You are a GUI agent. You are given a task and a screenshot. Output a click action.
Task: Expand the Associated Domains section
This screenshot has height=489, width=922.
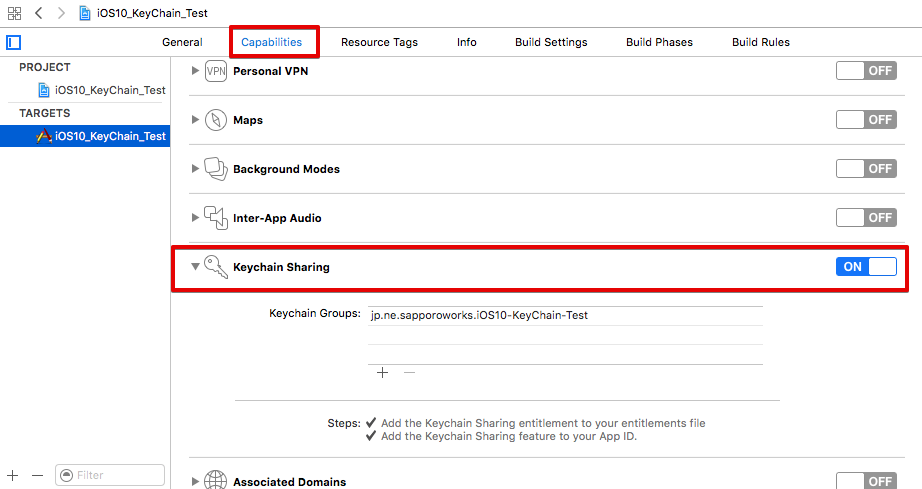(x=196, y=482)
